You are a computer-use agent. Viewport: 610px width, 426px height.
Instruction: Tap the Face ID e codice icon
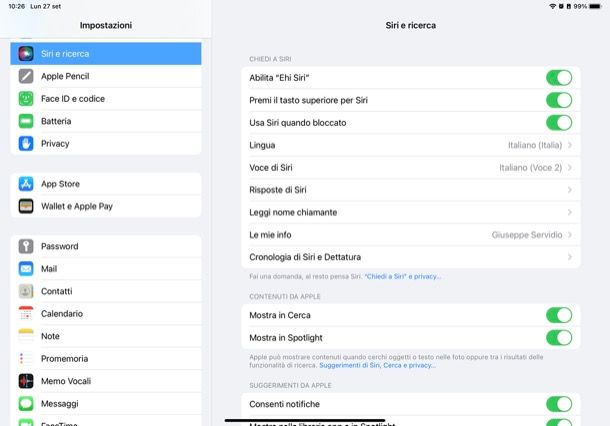pyautogui.click(x=26, y=99)
